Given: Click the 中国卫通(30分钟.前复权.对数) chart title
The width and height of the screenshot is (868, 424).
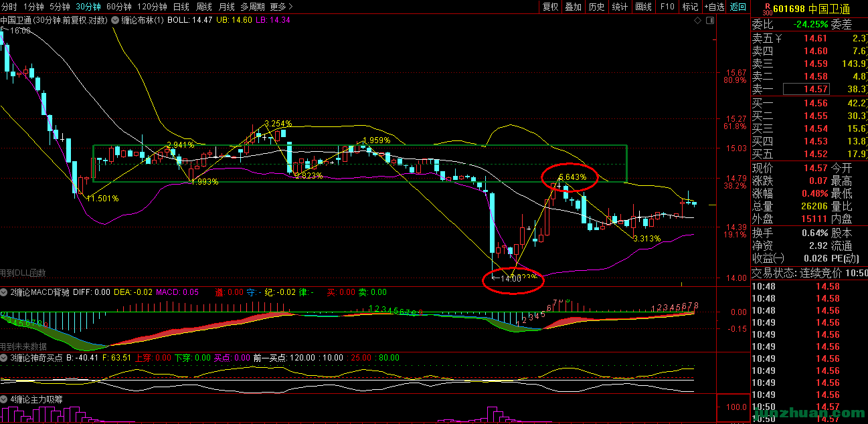Looking at the screenshot, I should point(54,20).
